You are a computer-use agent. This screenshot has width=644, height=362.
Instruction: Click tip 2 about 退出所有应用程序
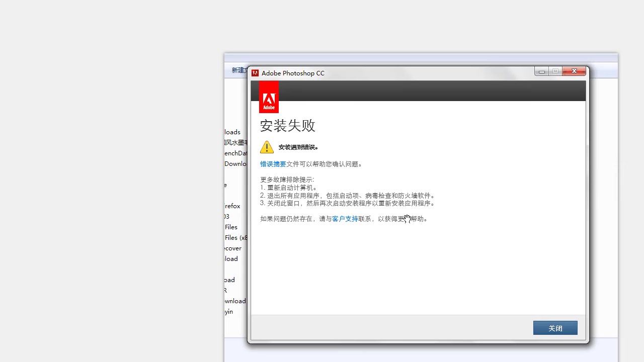pyautogui.click(x=348, y=196)
